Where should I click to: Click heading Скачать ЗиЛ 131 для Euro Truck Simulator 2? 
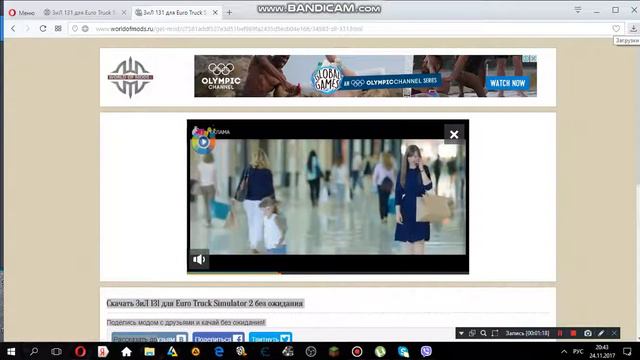205,303
